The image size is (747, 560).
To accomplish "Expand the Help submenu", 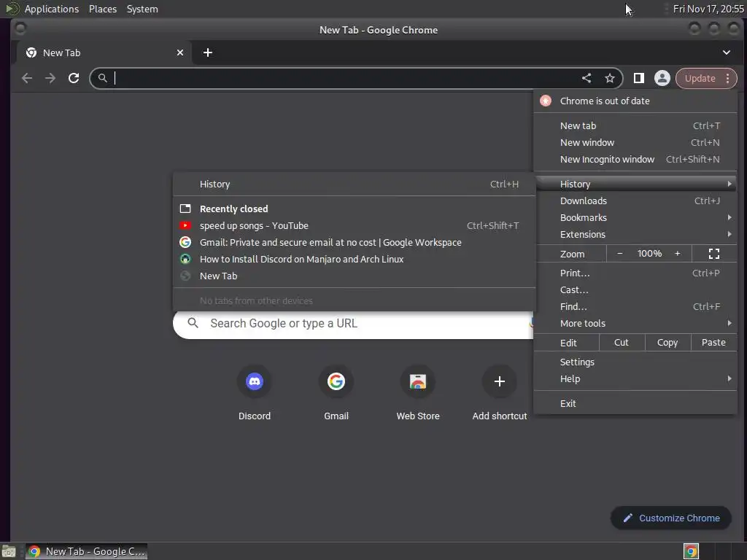I will coord(635,379).
